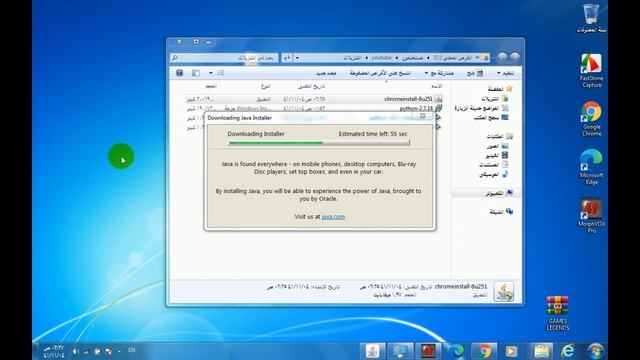Sort files by the Date modified column header

[311, 86]
